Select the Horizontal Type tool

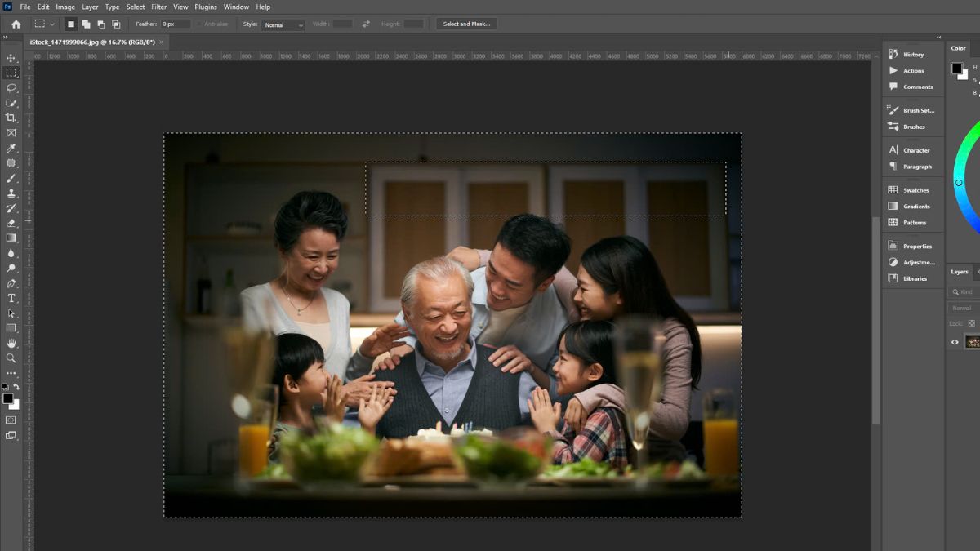tap(11, 298)
